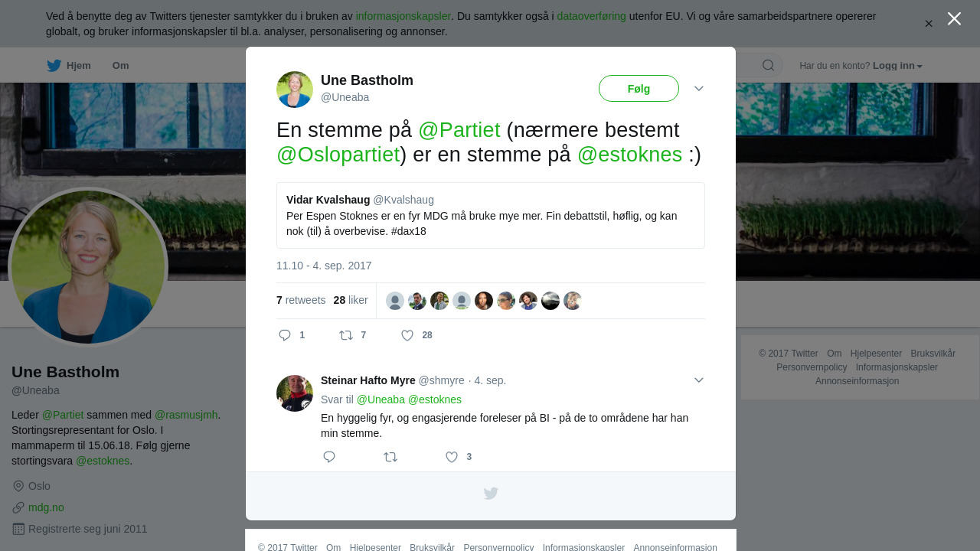Viewport: 980px width, 551px height.
Task: Close the tweet overlay with the large X
Action: pyautogui.click(x=954, y=18)
